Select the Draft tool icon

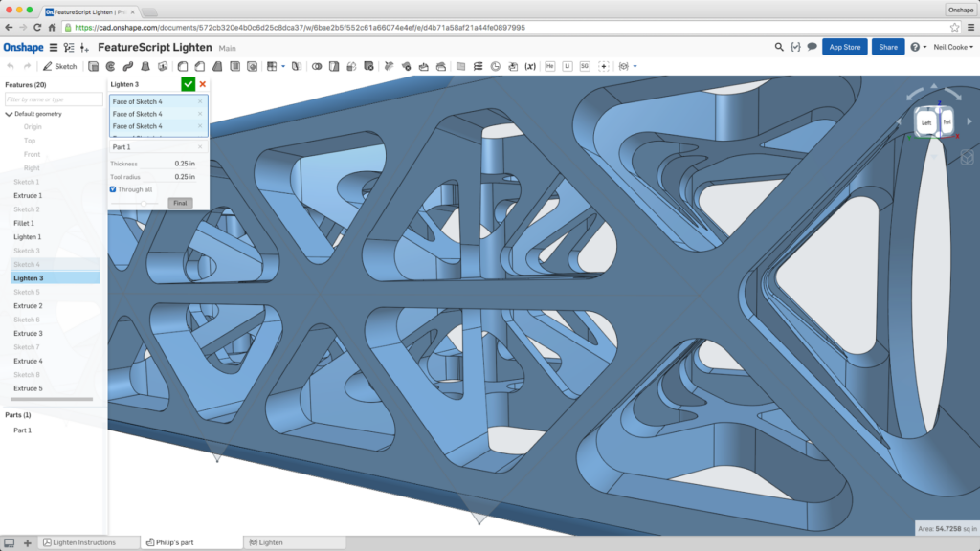tap(217, 66)
